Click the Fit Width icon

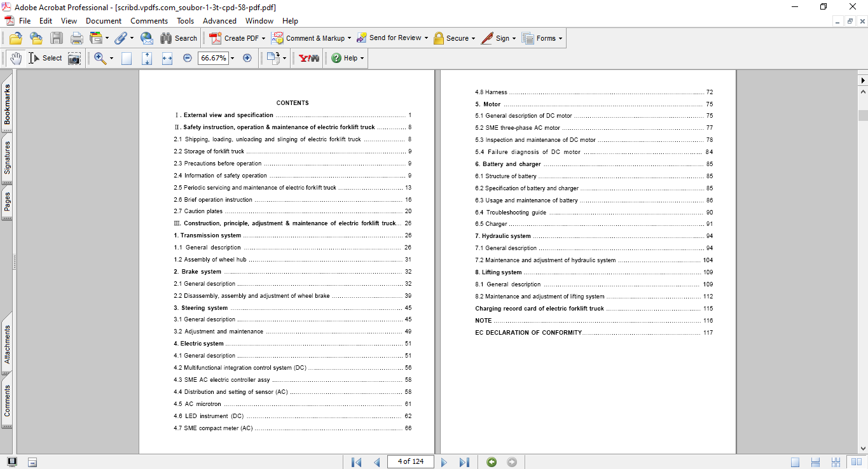coord(167,58)
